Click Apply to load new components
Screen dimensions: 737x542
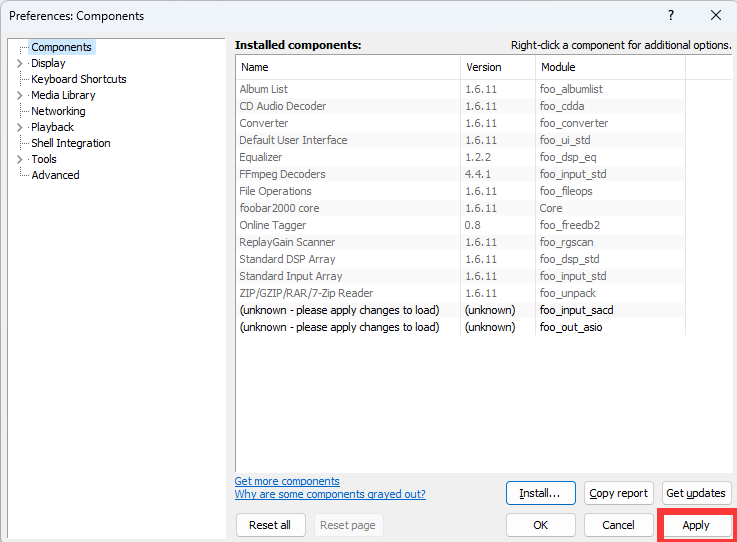click(696, 525)
